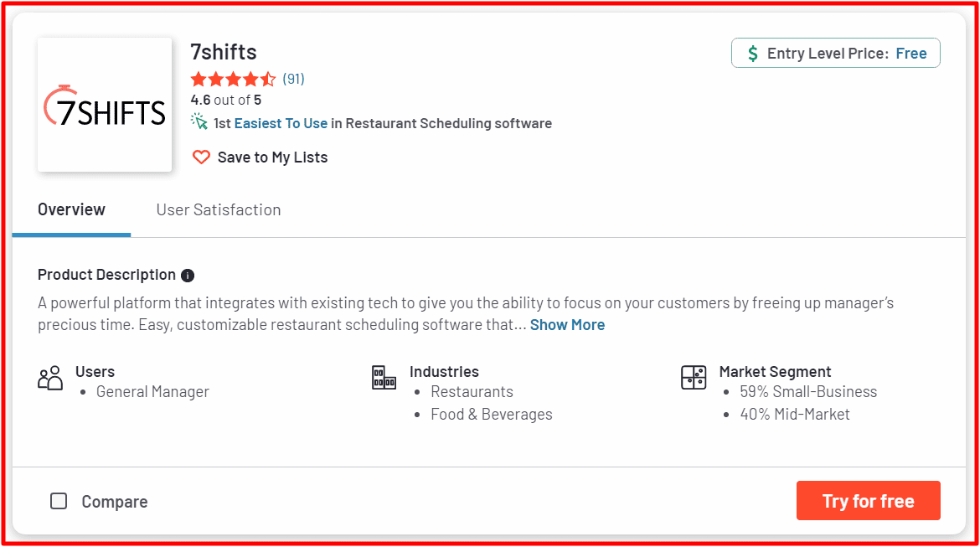Click the Easiest To Use cursor badge icon
Screen dimensions: 980x547
point(199,122)
